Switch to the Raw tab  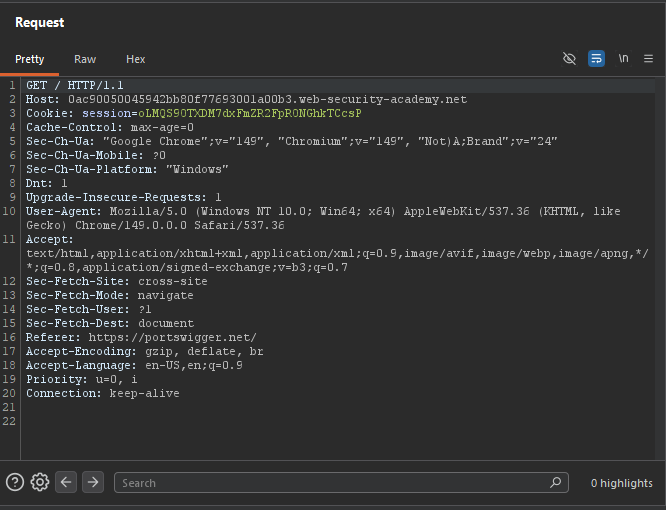[85, 59]
